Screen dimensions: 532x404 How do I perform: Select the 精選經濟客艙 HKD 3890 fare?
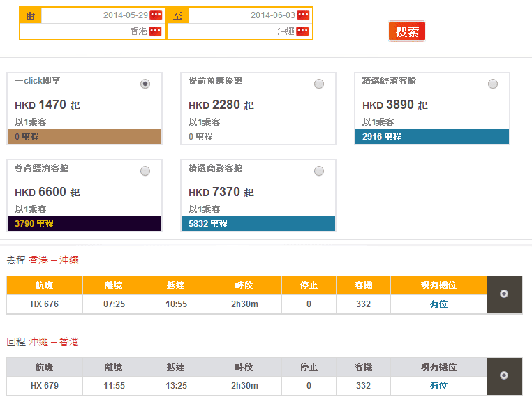[x=493, y=84]
